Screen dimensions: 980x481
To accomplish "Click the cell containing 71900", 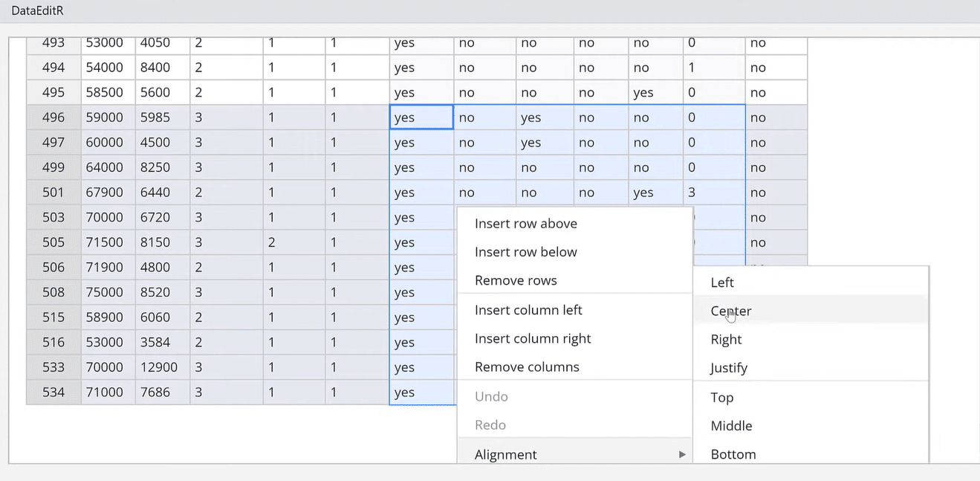I will (x=108, y=268).
